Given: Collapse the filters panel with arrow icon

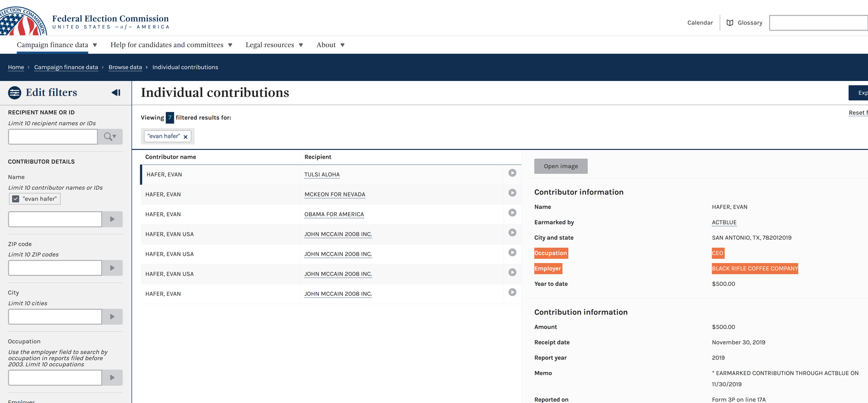Looking at the screenshot, I should [x=116, y=92].
